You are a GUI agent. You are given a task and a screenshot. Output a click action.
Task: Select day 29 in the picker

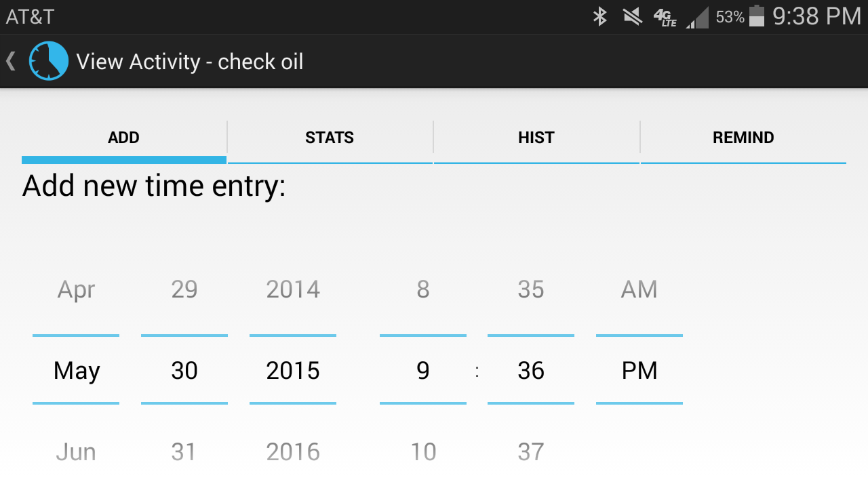tap(184, 289)
